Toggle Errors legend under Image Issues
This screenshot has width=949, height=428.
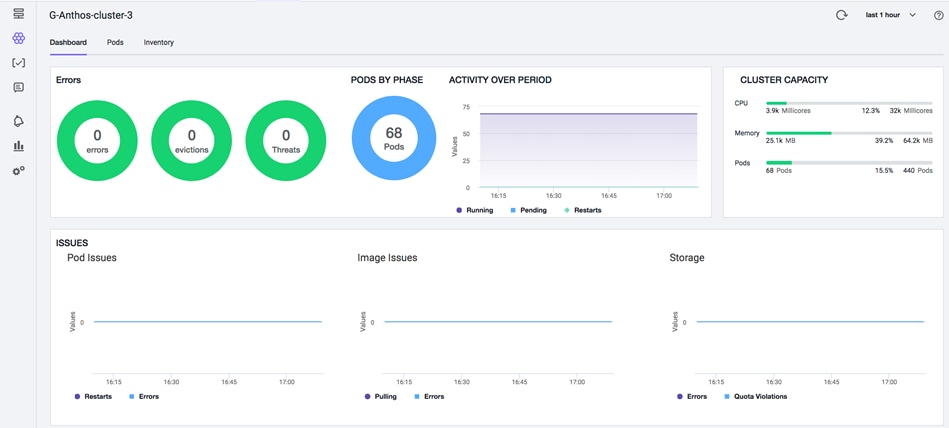tap(429, 397)
